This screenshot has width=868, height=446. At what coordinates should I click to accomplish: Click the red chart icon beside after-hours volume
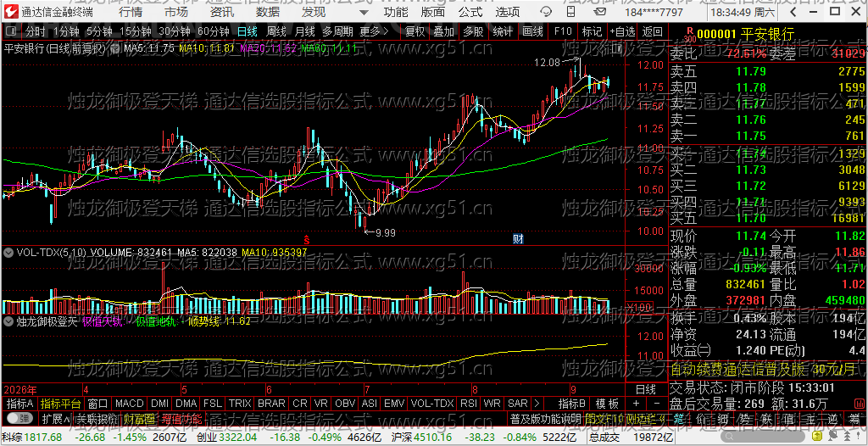pos(860,404)
